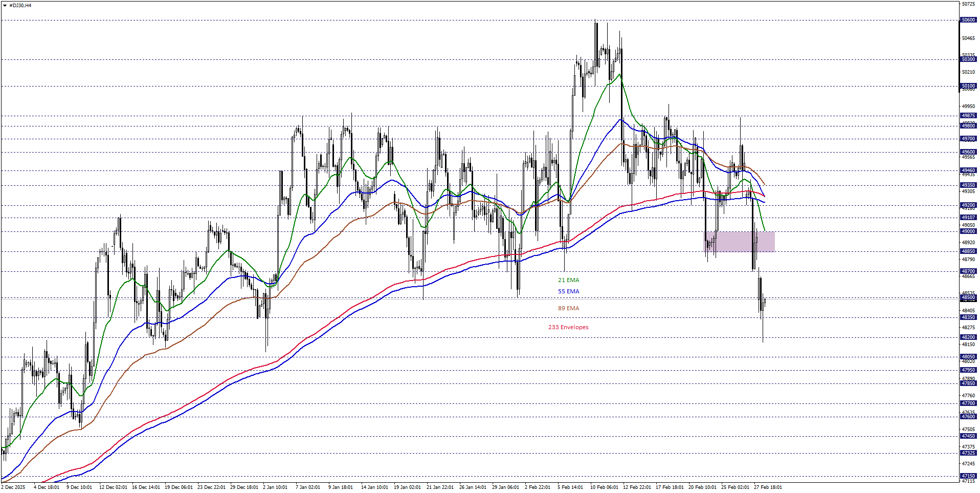
Task: Click the 48050 price level tag
Action: tap(968, 357)
